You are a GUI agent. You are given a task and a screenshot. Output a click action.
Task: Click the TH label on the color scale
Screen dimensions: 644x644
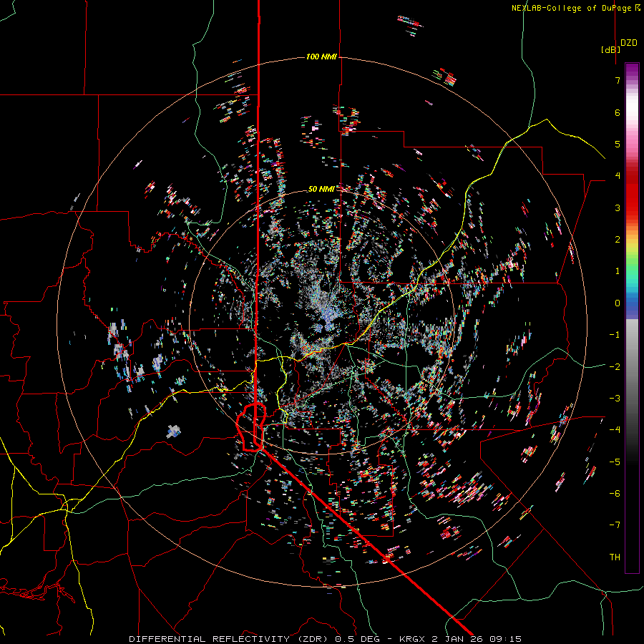[615, 557]
